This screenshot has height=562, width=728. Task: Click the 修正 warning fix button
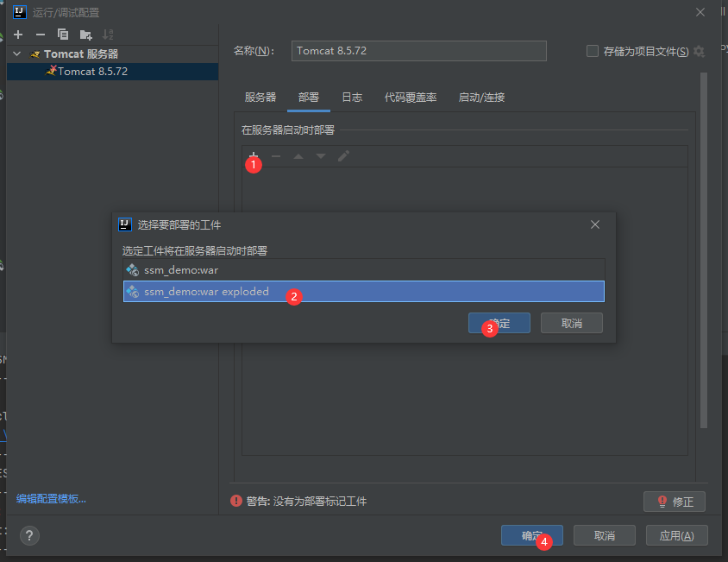674,502
